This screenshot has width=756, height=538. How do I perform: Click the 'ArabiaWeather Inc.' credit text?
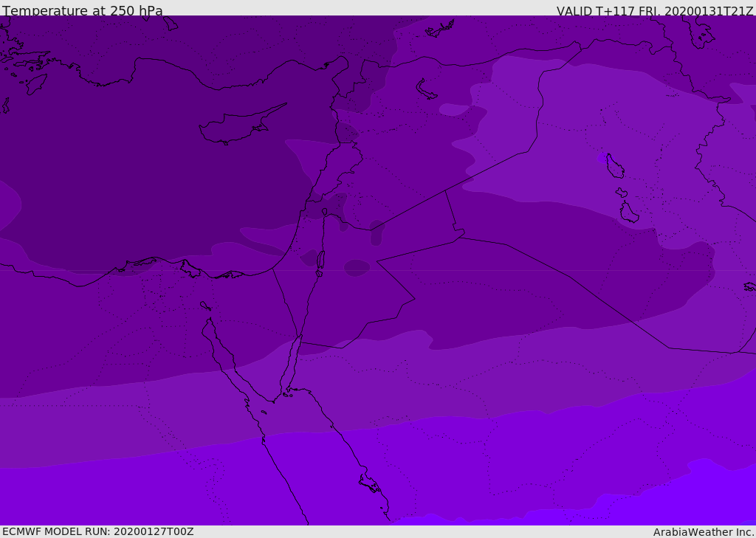click(704, 532)
